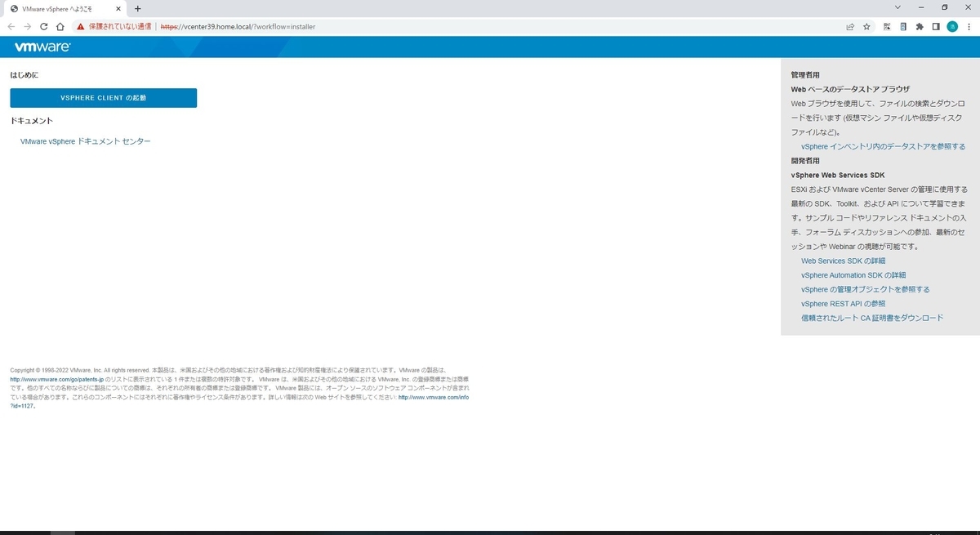Open the Chrome profile avatar
The height and width of the screenshot is (535, 980).
[952, 26]
